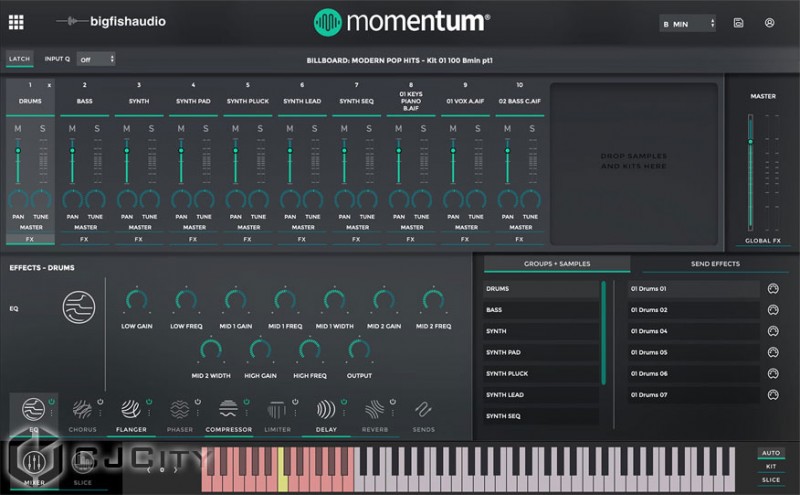
Task: Click the highlighted yellow piano key
Action: 282,471
